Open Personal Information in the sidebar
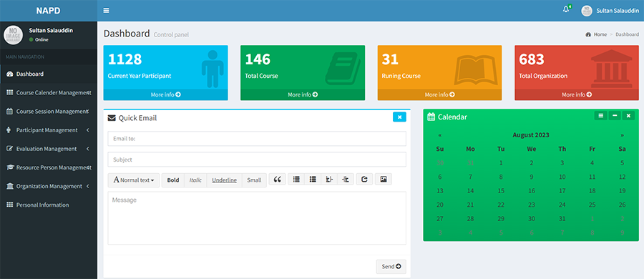644x279 pixels. pyautogui.click(x=49, y=205)
